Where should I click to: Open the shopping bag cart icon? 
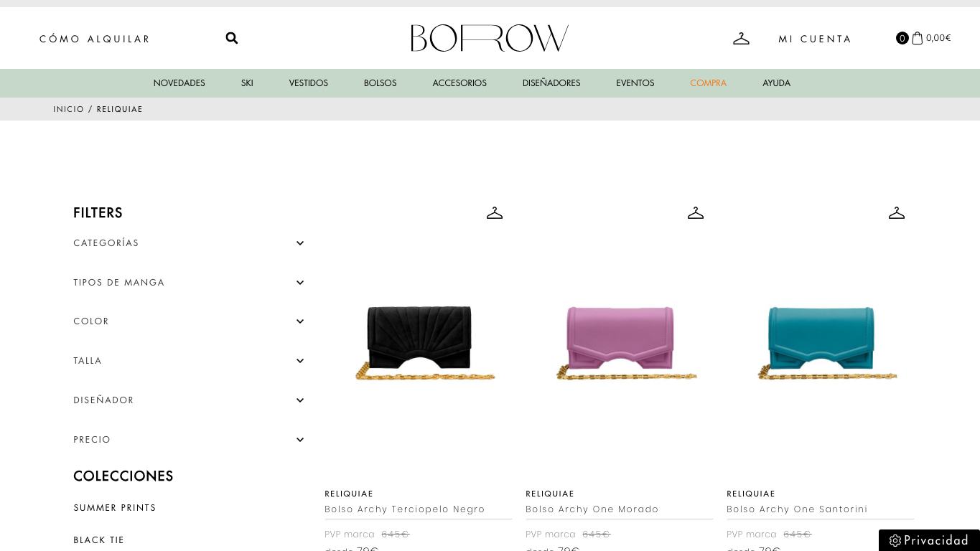tap(917, 38)
